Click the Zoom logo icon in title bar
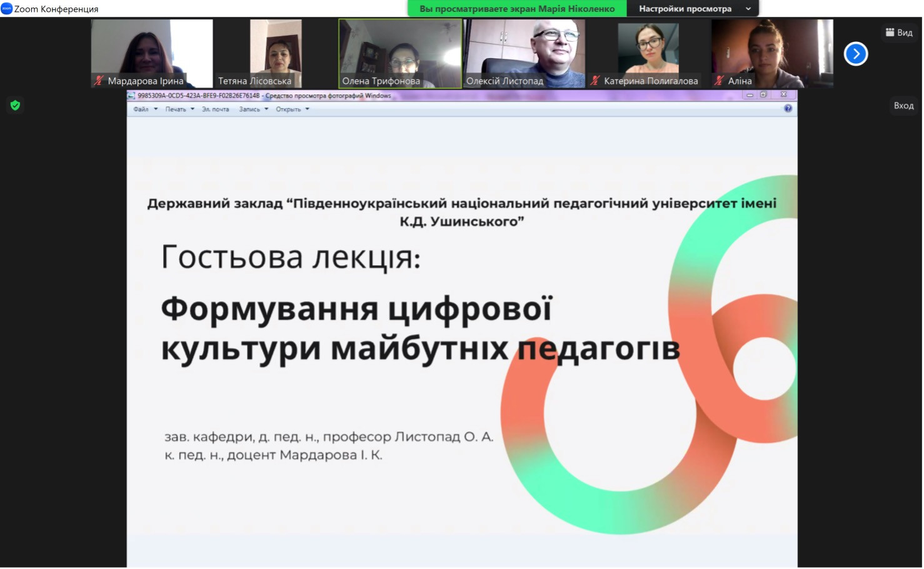924x569 pixels. tap(7, 9)
